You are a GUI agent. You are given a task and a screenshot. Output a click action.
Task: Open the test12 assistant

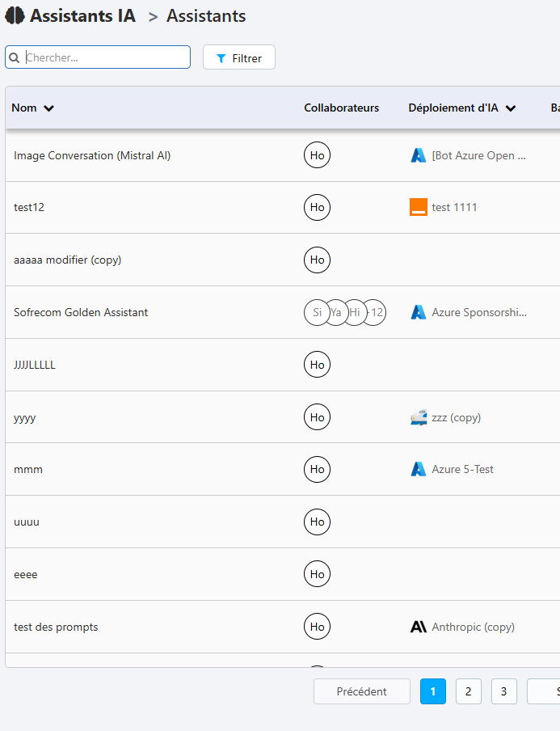29,207
